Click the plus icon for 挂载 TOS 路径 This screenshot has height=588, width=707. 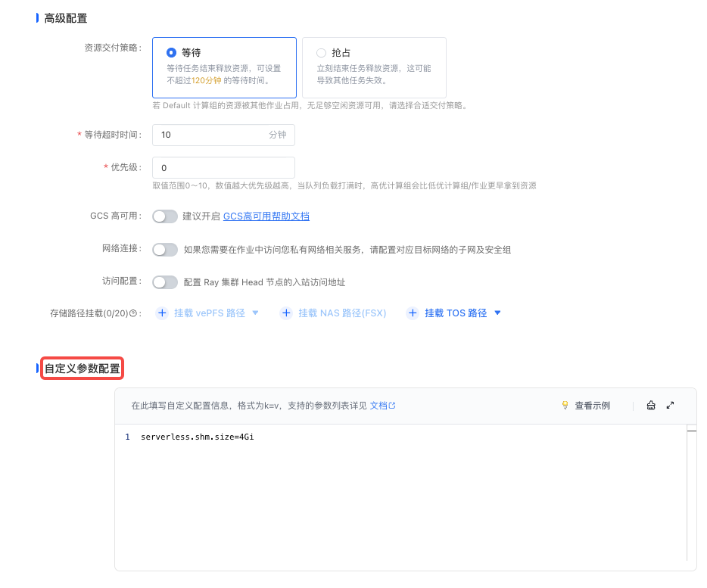pyautogui.click(x=413, y=313)
